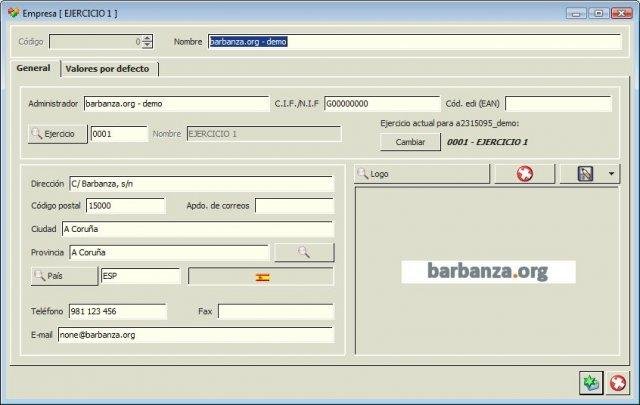The height and width of the screenshot is (405, 640).
Task: Open the Logo browse button
Action: tap(422, 174)
